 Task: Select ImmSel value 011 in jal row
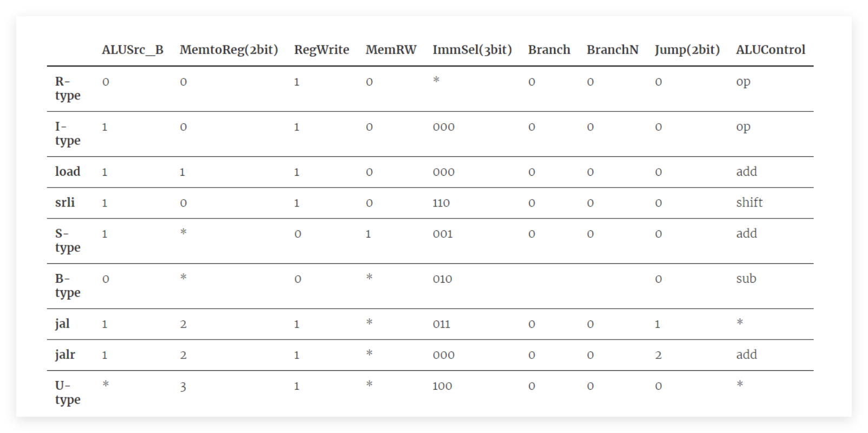tap(441, 324)
